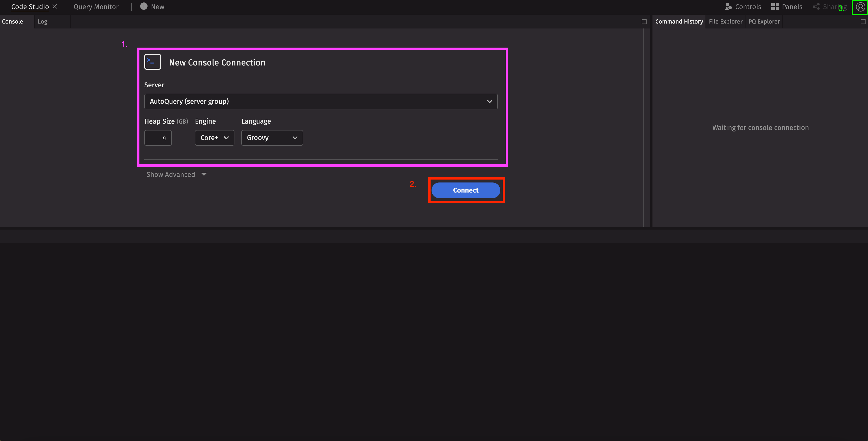Maximize the Command History panel
Screen dimensions: 868x441
863,22
